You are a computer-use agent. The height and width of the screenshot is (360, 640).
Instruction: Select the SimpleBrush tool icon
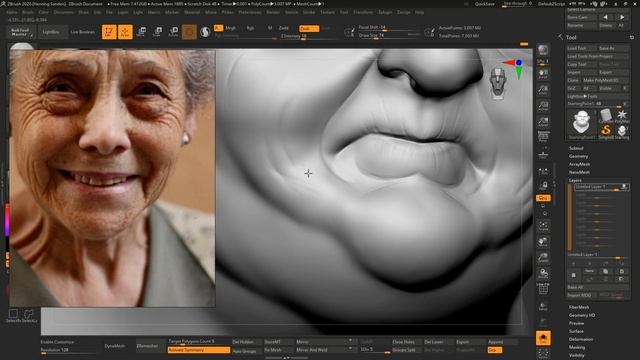pos(606,131)
